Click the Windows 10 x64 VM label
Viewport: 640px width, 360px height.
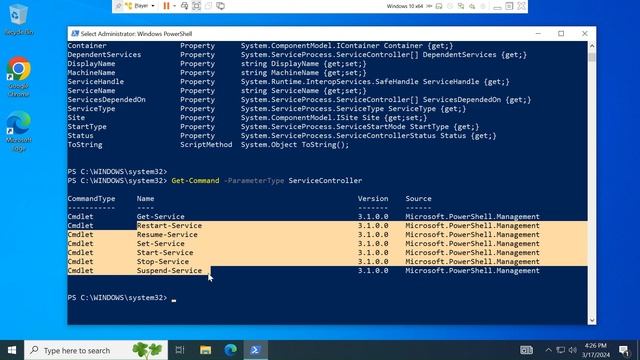point(405,6)
